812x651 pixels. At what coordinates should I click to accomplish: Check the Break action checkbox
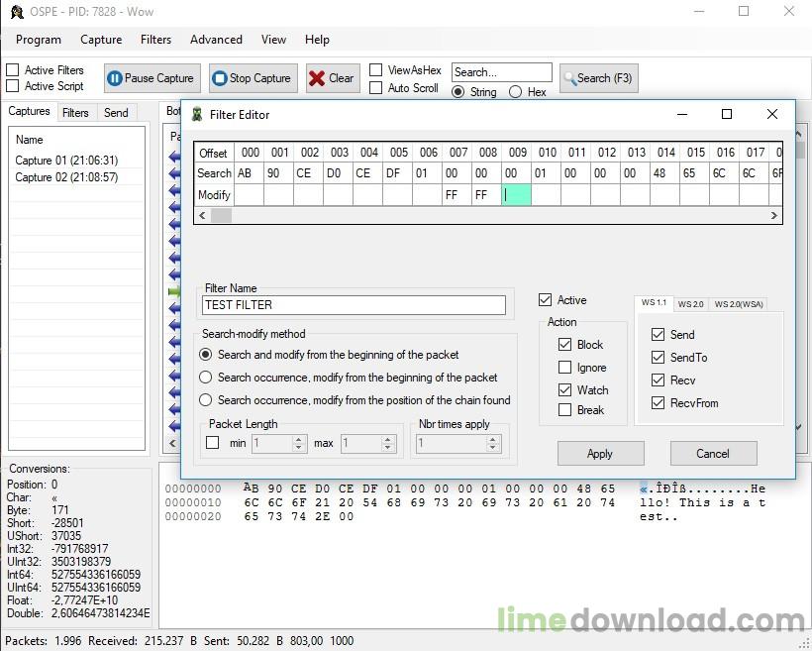(564, 409)
